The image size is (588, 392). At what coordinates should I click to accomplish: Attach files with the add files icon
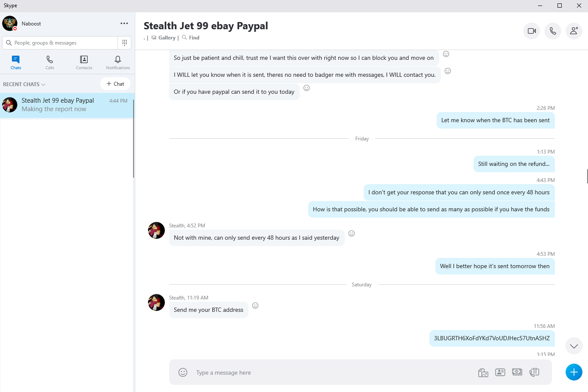click(x=483, y=372)
